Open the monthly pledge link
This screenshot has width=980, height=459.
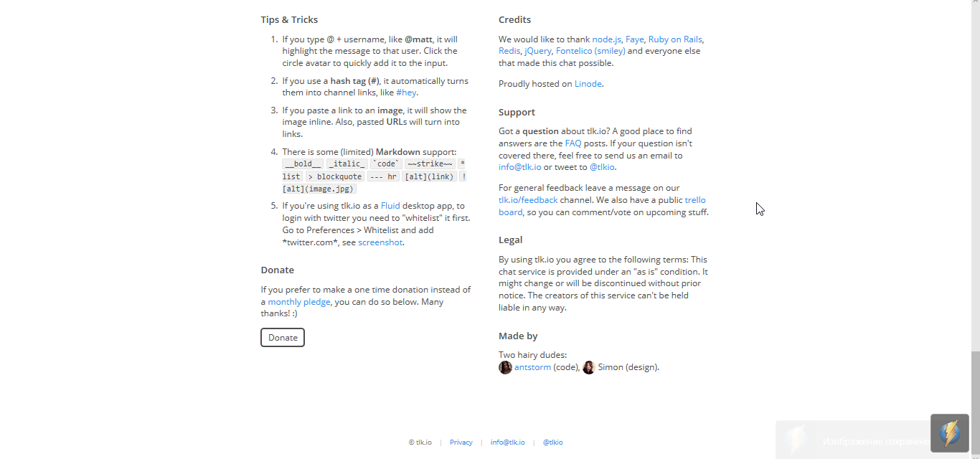[x=299, y=302]
